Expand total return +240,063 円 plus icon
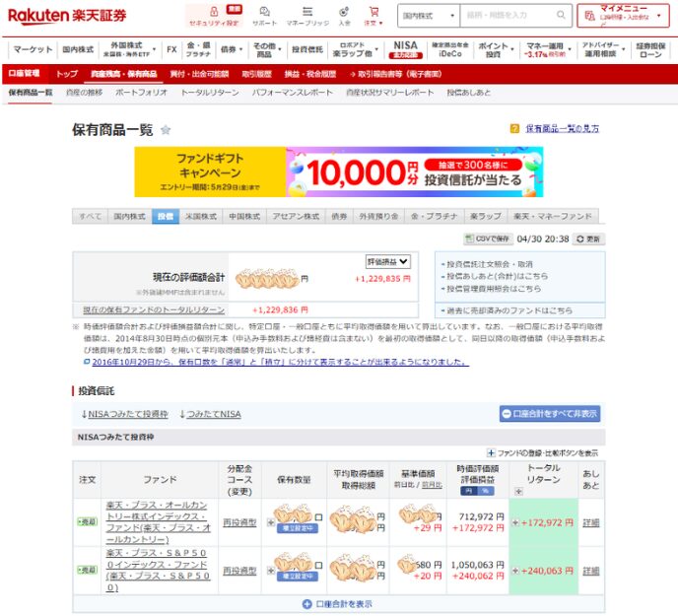The image size is (678, 616). tap(515, 571)
